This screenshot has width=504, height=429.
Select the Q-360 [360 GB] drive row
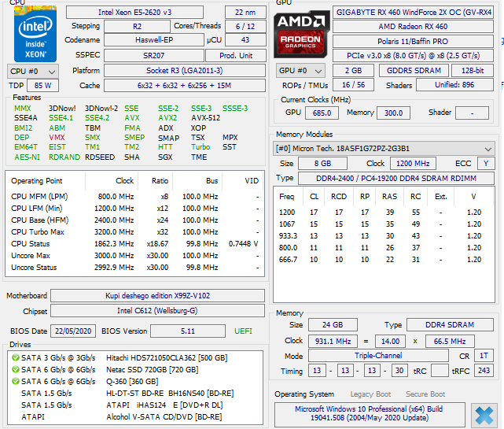135,381
